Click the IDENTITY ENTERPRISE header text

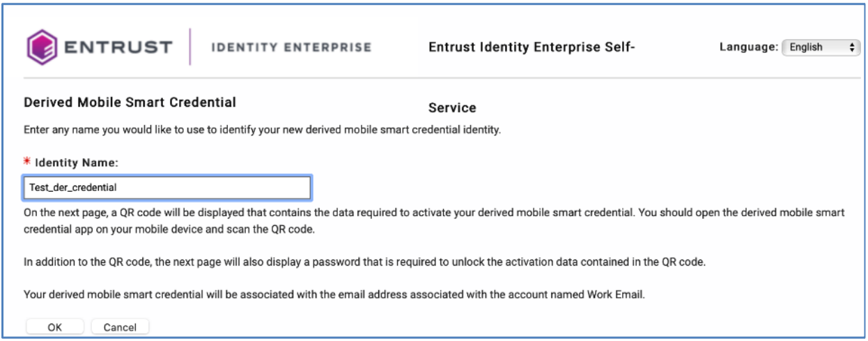pos(290,47)
